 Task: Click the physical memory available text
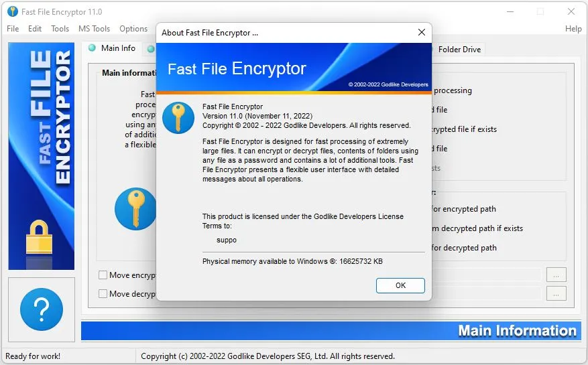click(292, 261)
